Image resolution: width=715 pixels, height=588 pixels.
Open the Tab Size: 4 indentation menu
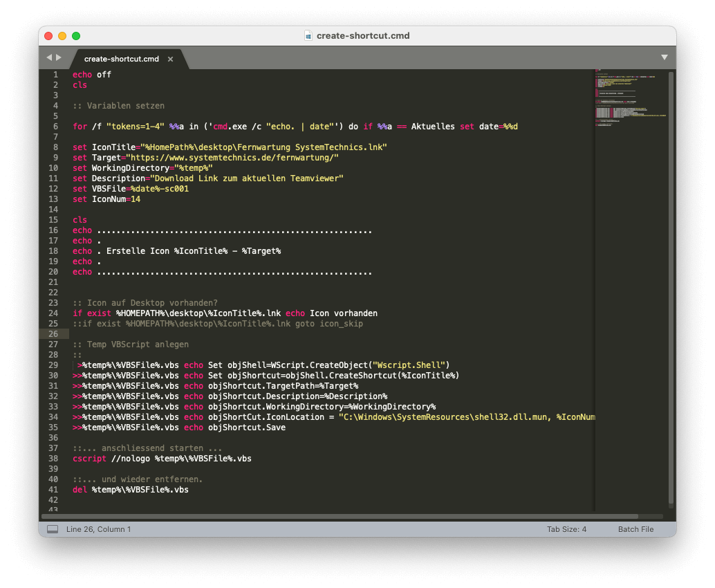pos(567,529)
